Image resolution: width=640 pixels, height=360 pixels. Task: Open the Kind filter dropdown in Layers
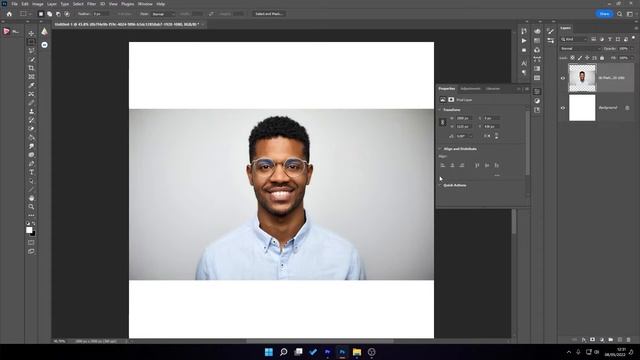(573, 39)
